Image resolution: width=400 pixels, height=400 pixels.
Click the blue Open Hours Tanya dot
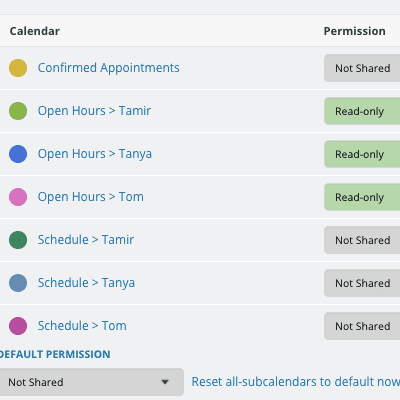[x=18, y=154]
